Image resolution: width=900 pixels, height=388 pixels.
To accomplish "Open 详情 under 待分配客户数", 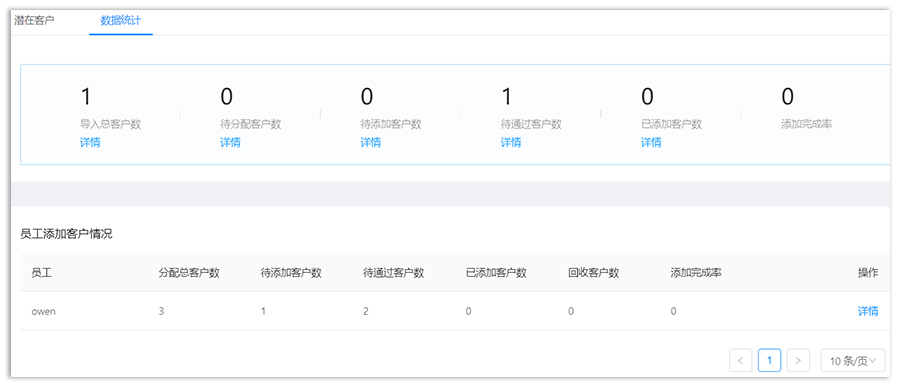I will click(x=230, y=142).
